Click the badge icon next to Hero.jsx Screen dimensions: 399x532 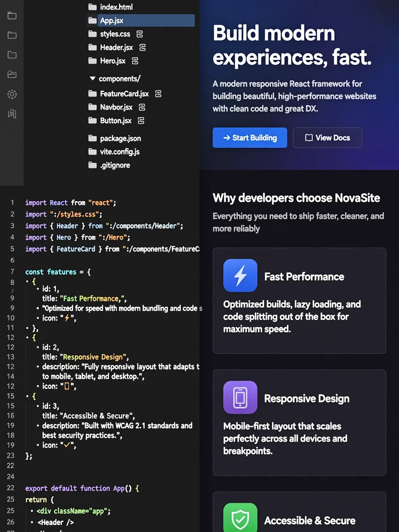point(135,61)
